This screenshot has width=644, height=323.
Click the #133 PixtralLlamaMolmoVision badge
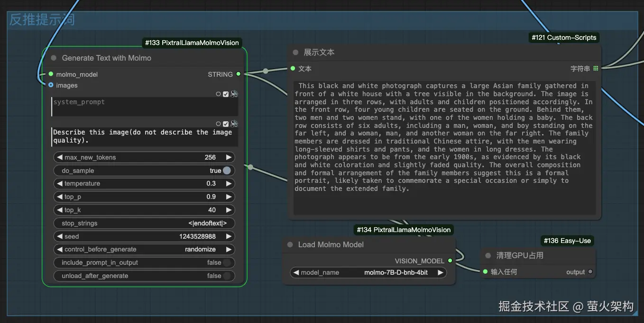pyautogui.click(x=192, y=43)
